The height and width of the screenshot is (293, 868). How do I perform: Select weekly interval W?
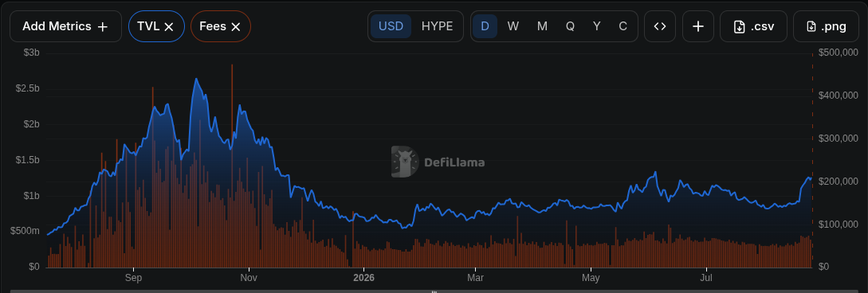pyautogui.click(x=513, y=26)
